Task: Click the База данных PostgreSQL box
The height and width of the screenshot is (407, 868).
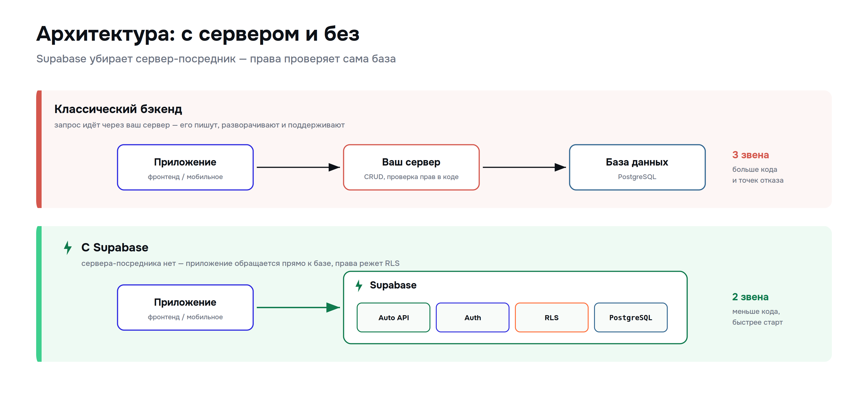Action: tap(637, 168)
